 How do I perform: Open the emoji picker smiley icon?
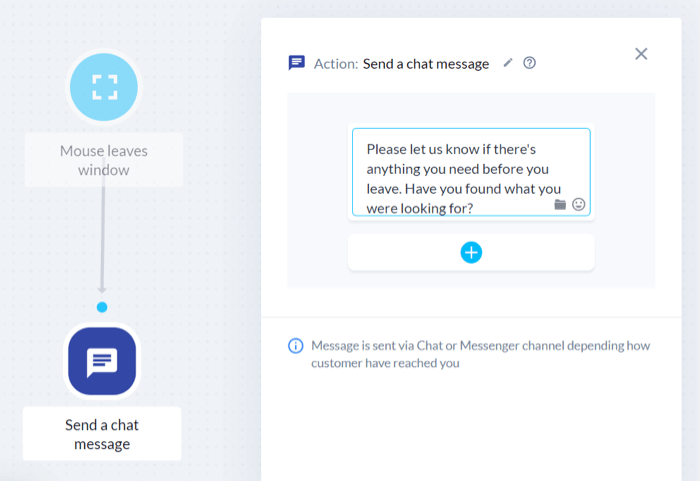[x=579, y=204]
